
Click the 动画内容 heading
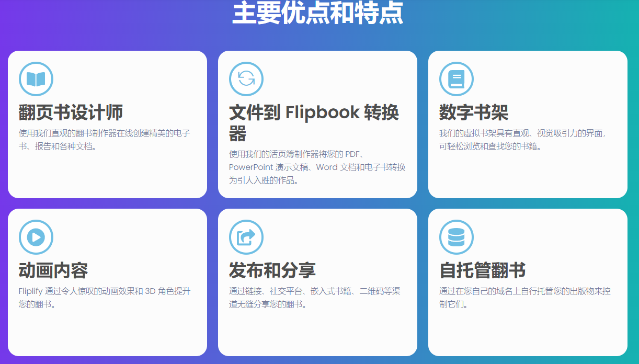[53, 270]
